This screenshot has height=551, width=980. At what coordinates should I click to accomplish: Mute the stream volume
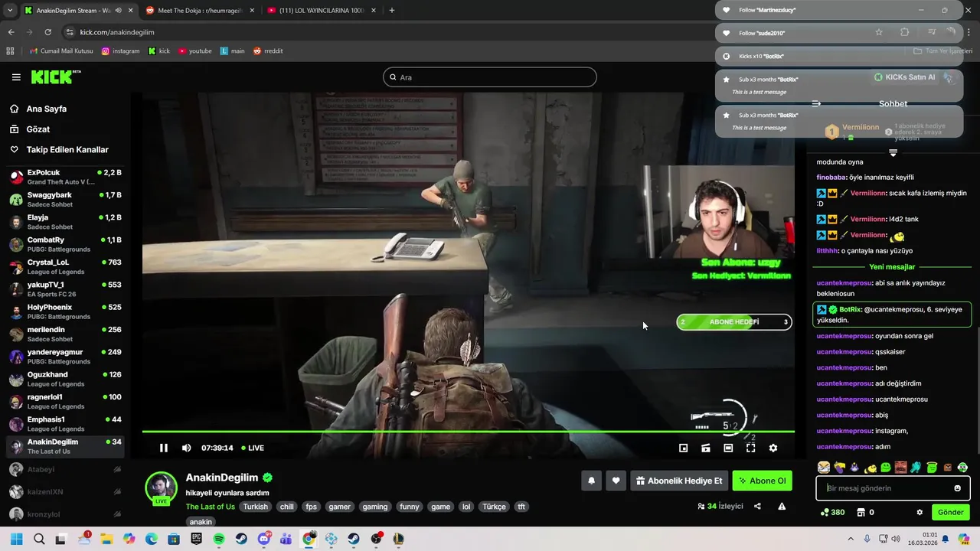[186, 448]
